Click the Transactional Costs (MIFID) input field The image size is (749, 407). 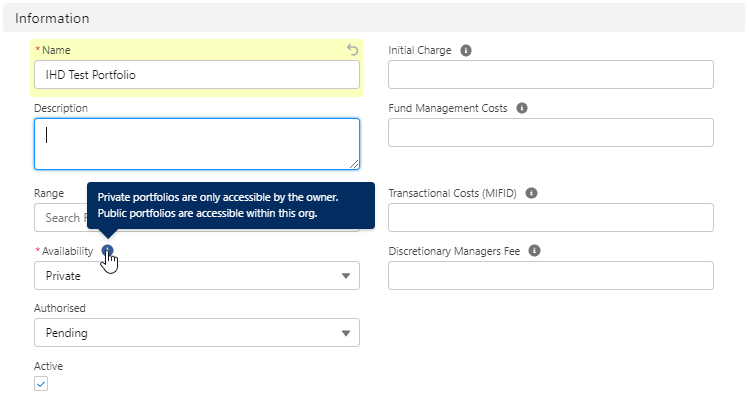550,218
